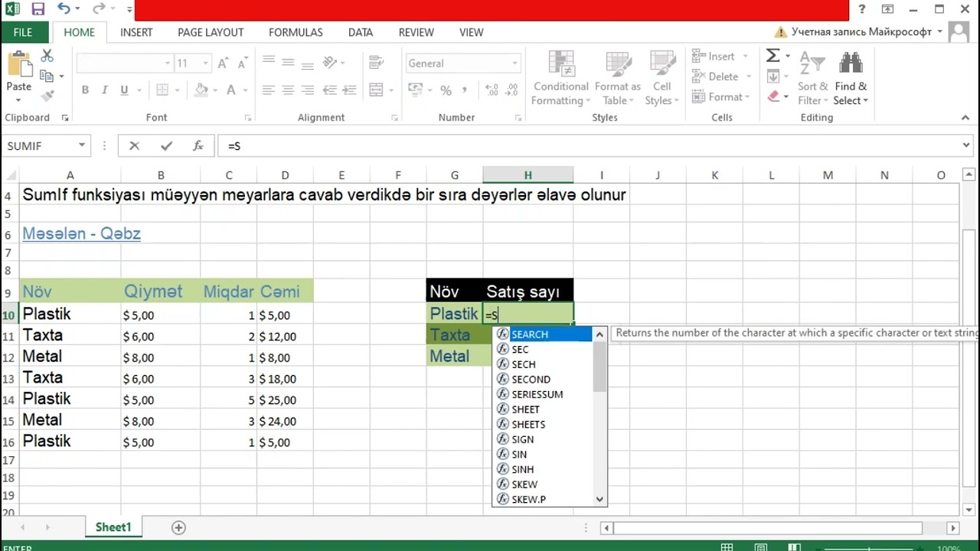The width and height of the screenshot is (980, 551).
Task: Cut selection with the scissors icon
Action: 47,57
